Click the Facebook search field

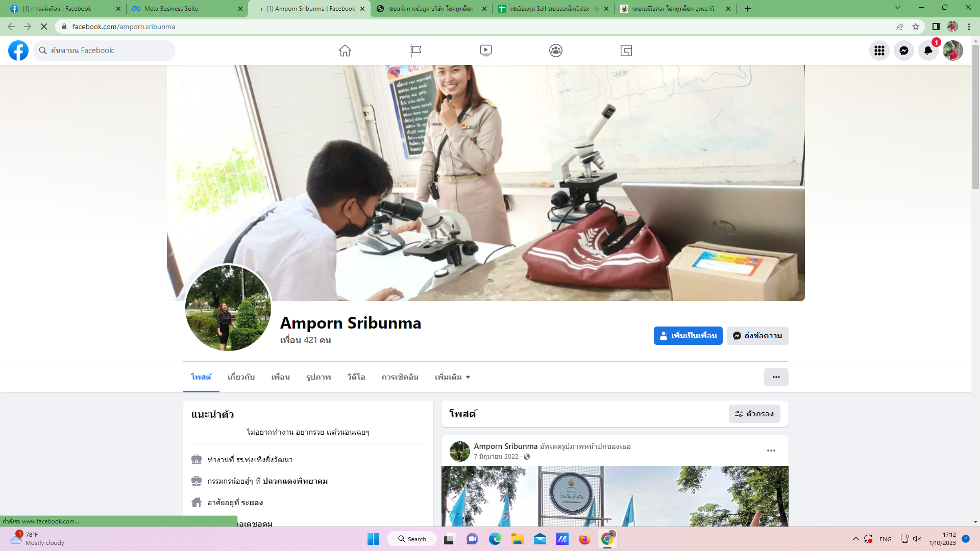[107, 51]
